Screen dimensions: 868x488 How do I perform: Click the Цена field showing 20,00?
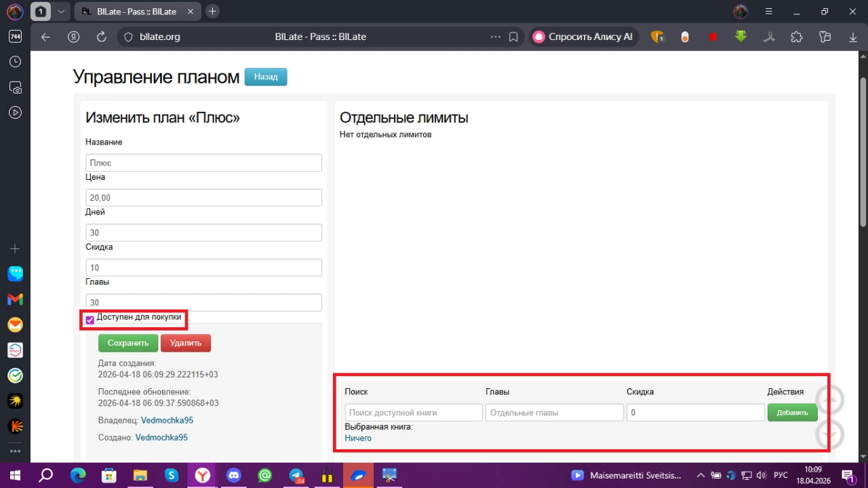tap(203, 198)
